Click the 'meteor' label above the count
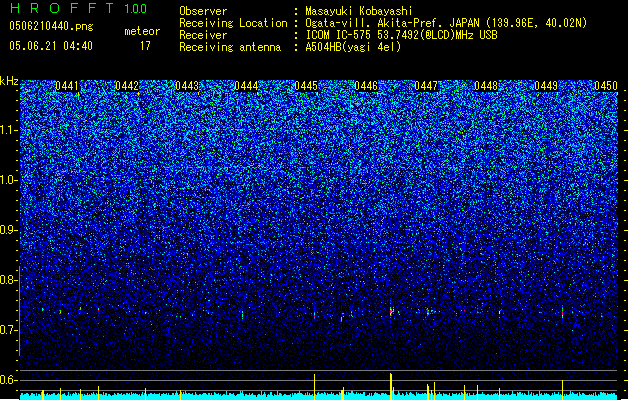 pos(142,31)
